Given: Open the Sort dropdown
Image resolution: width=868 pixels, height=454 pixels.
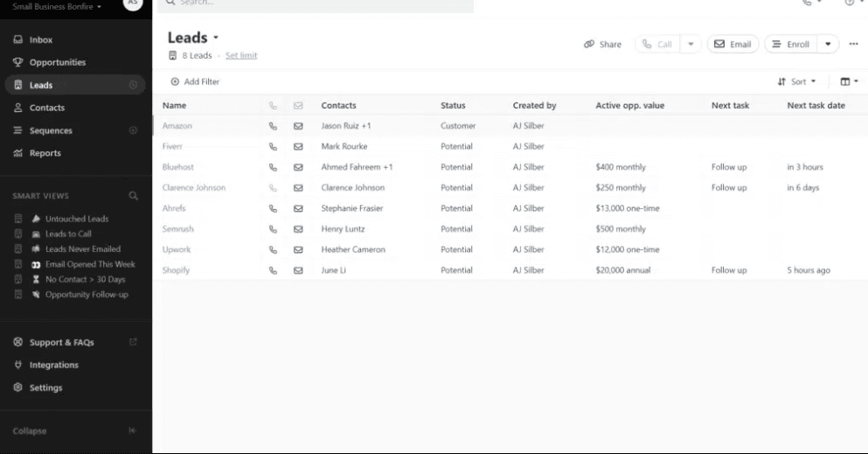Looking at the screenshot, I should [796, 81].
